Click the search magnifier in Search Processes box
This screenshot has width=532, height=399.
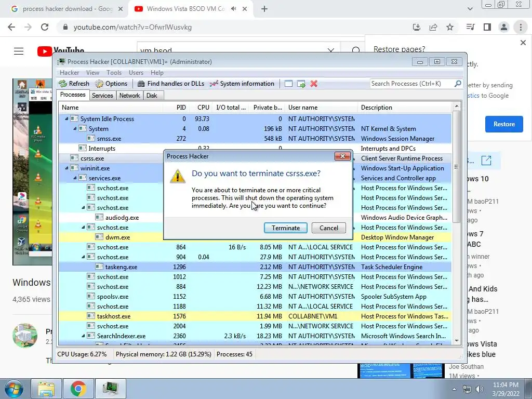click(458, 84)
